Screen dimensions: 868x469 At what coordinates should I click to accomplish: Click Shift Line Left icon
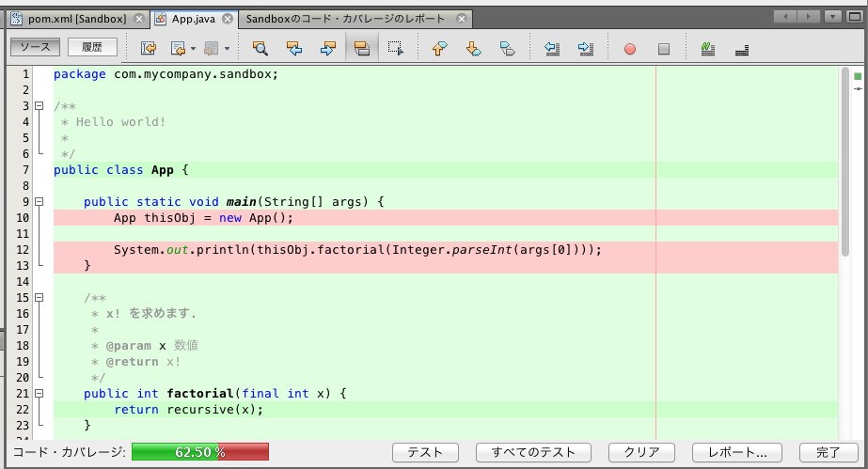pos(552,48)
